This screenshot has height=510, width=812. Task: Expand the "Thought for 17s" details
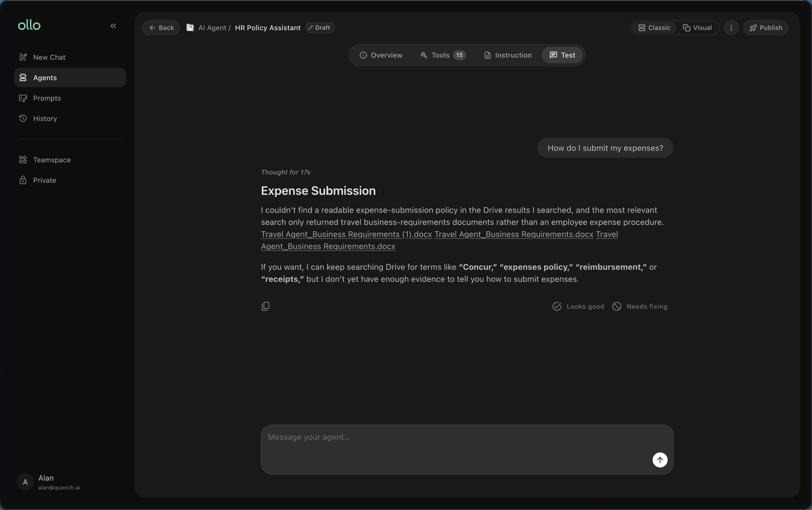tap(285, 173)
